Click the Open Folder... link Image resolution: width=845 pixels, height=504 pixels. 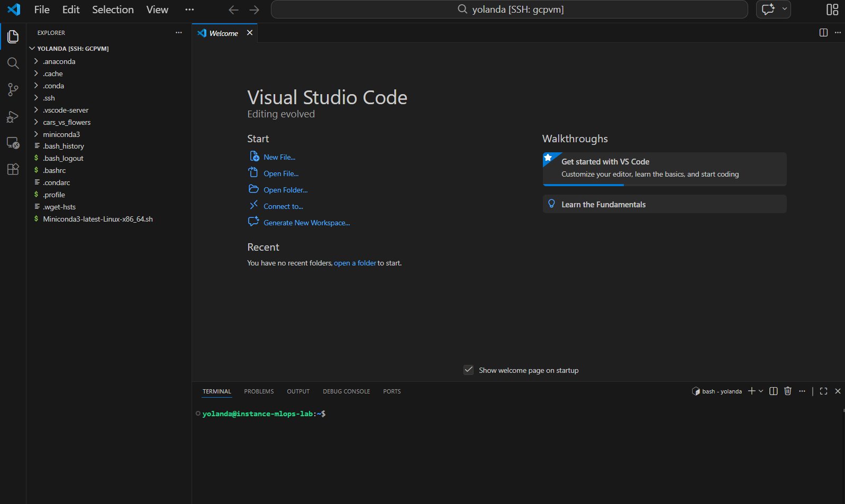pyautogui.click(x=285, y=190)
